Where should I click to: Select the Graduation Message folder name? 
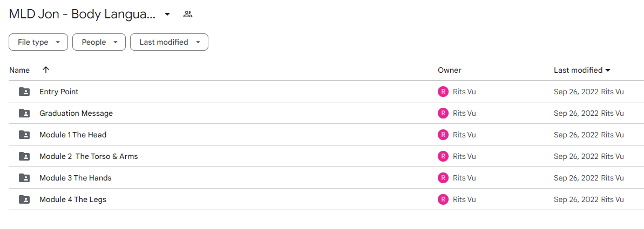tap(76, 113)
